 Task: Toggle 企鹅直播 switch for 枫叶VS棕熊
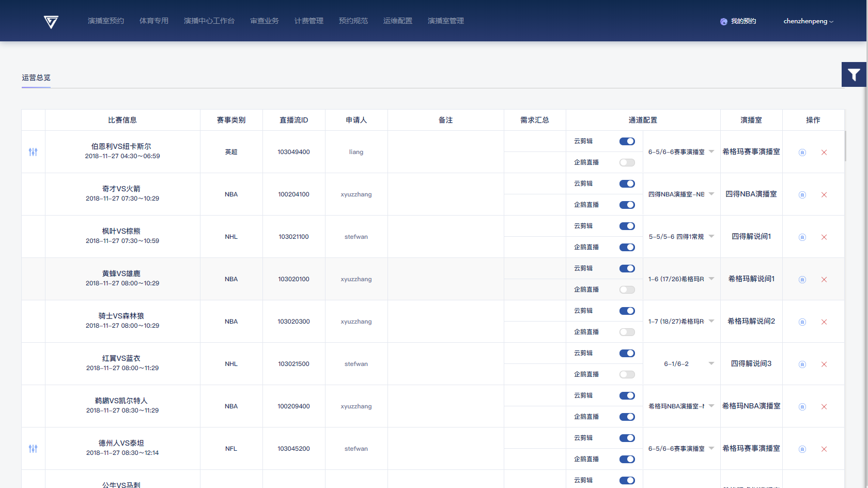click(627, 247)
